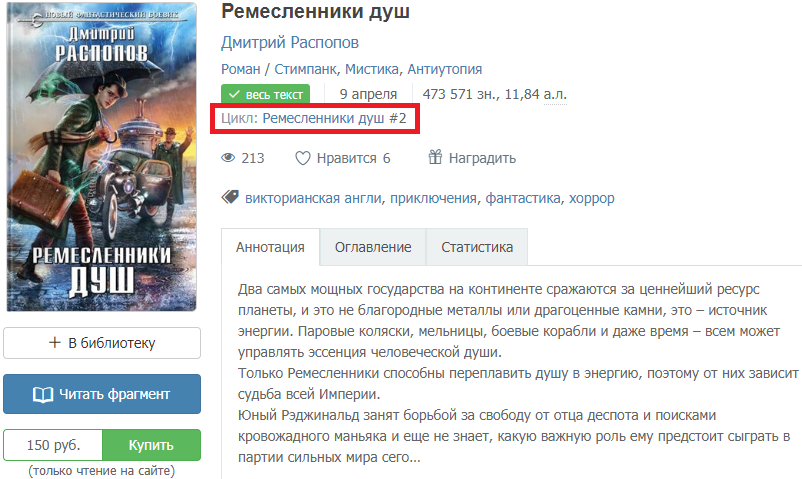The width and height of the screenshot is (802, 479).
Task: Click the book cover image
Action: pyautogui.click(x=101, y=157)
